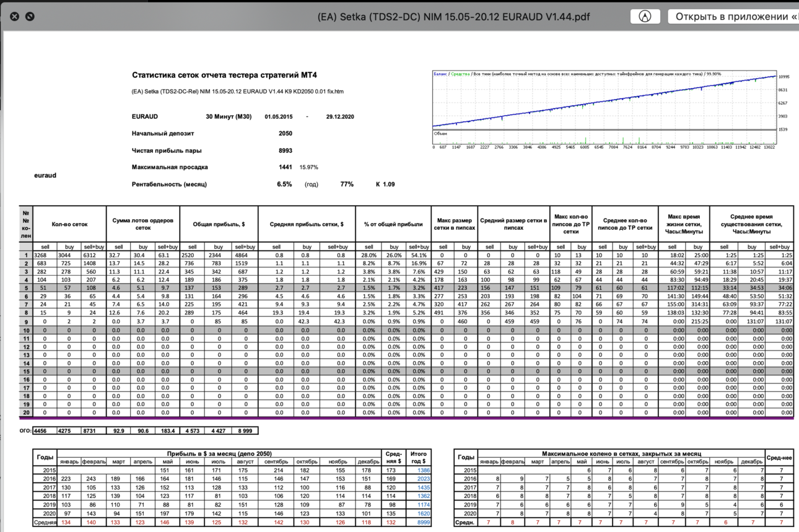Open the Markup tool

click(645, 17)
